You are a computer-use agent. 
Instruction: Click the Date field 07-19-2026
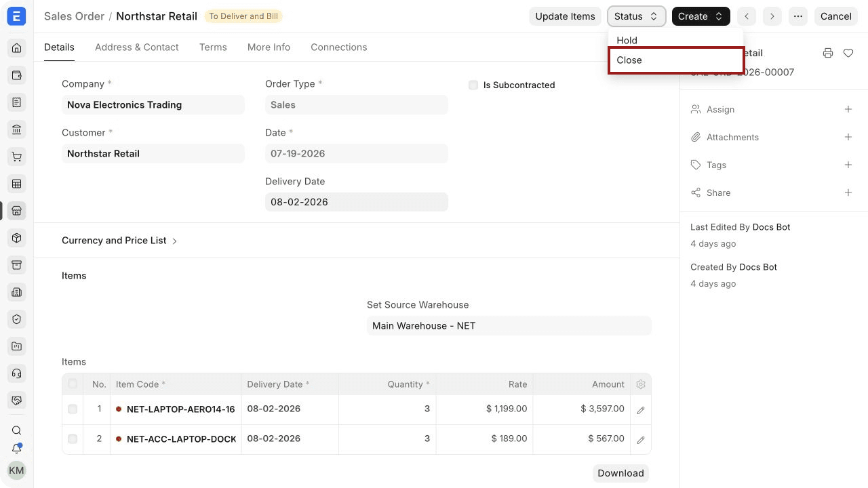pos(357,154)
